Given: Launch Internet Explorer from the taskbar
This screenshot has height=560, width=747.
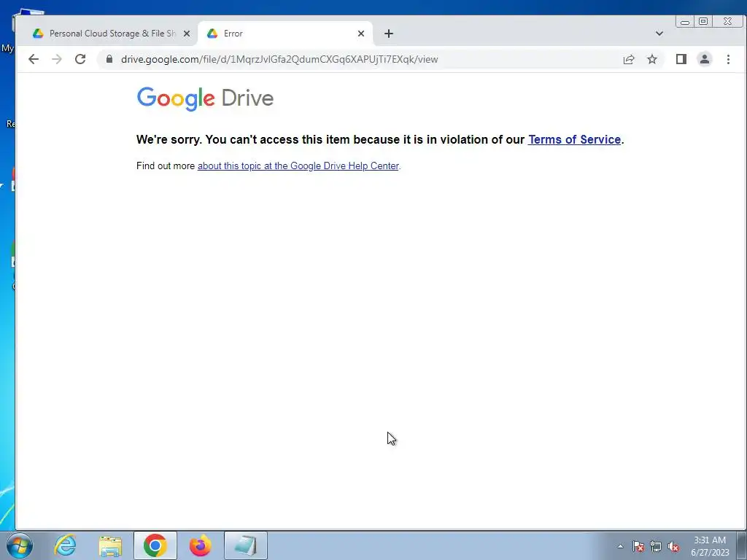Looking at the screenshot, I should [x=65, y=545].
